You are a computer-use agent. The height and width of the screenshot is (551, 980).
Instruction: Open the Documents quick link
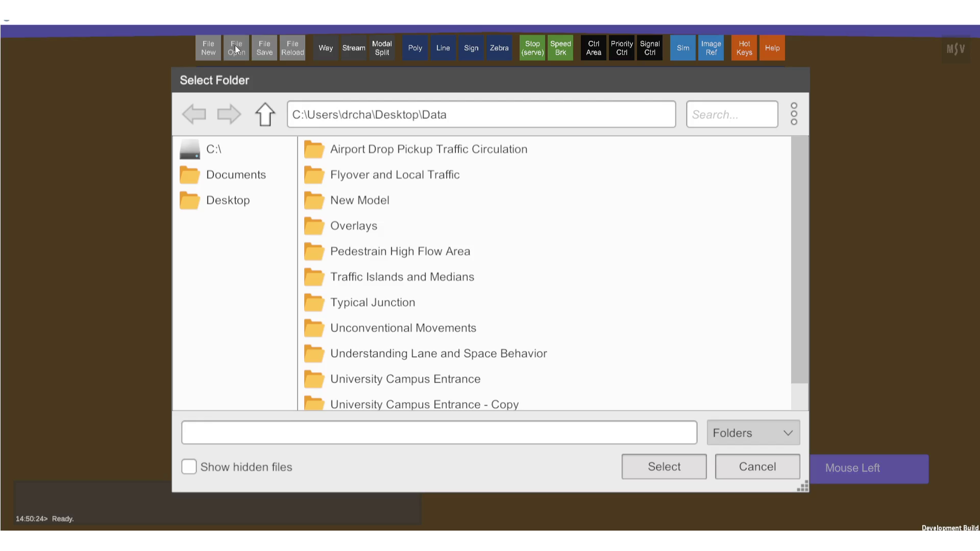tap(236, 175)
